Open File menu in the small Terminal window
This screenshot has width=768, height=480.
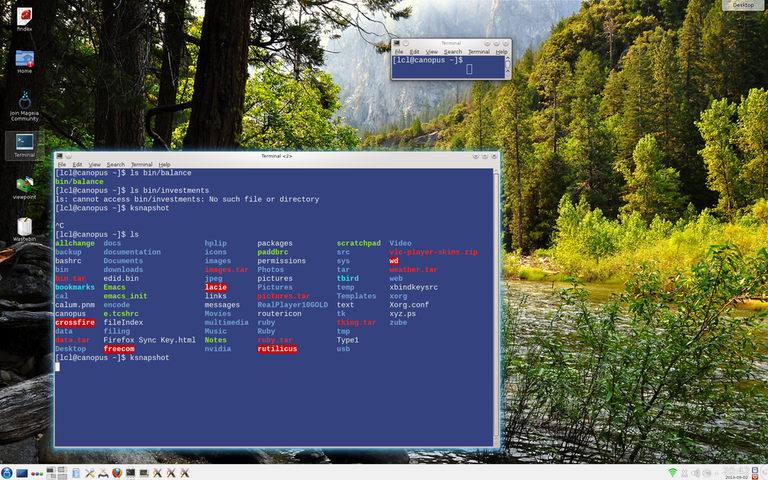point(399,51)
